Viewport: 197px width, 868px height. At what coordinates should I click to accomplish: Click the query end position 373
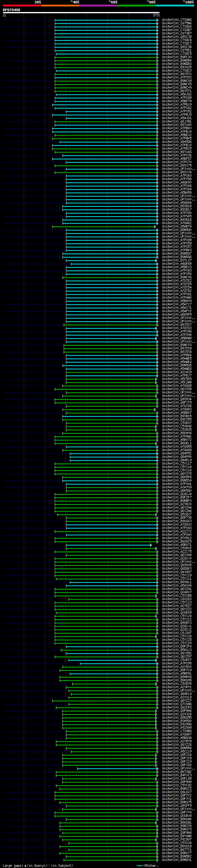tap(155, 15)
